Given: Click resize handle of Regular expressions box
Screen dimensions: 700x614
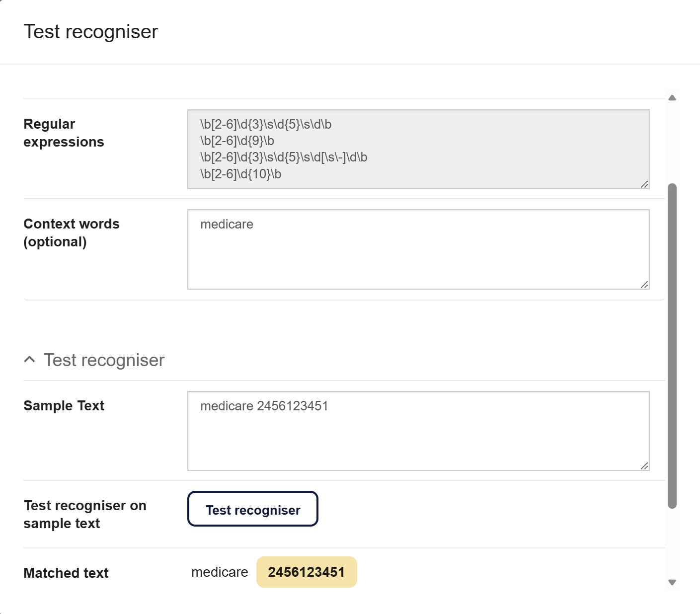Looking at the screenshot, I should [644, 184].
